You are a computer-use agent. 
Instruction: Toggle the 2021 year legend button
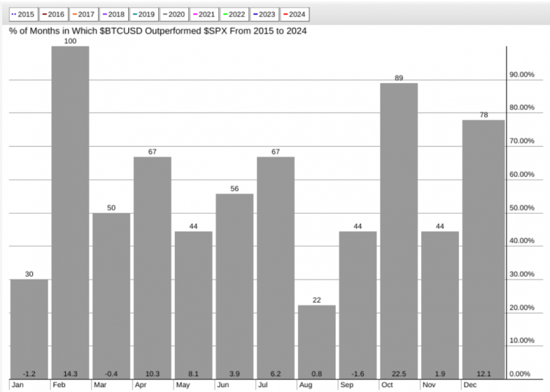click(x=204, y=14)
